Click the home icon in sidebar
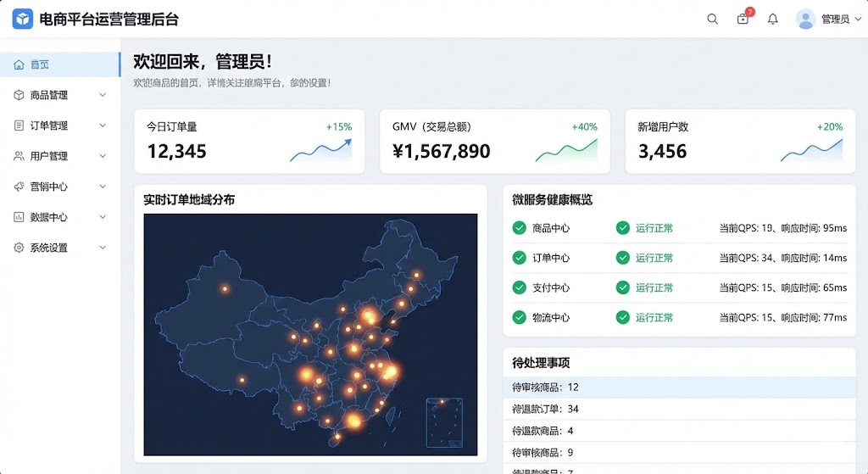868x474 pixels. click(19, 64)
